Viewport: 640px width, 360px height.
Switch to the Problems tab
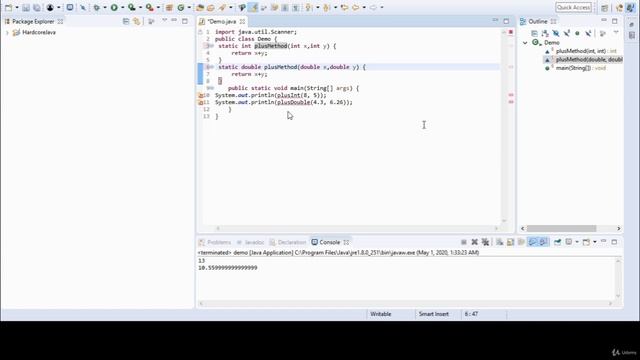tap(215, 242)
